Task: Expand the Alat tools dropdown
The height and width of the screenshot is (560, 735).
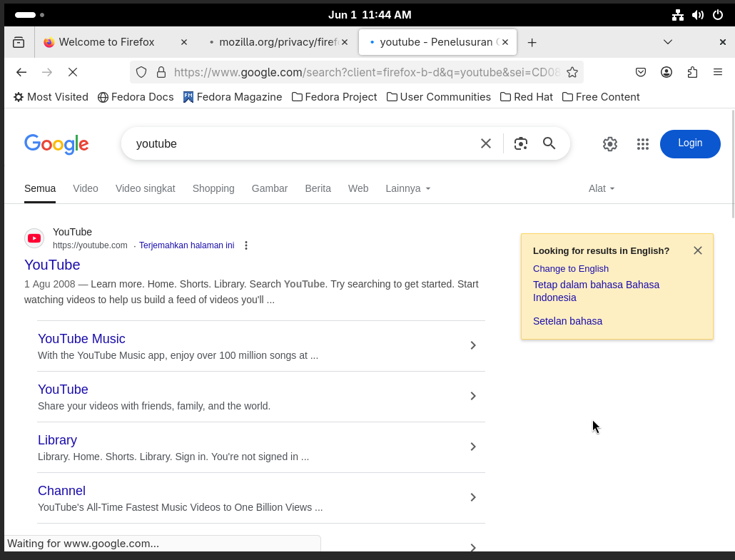Action: [602, 188]
